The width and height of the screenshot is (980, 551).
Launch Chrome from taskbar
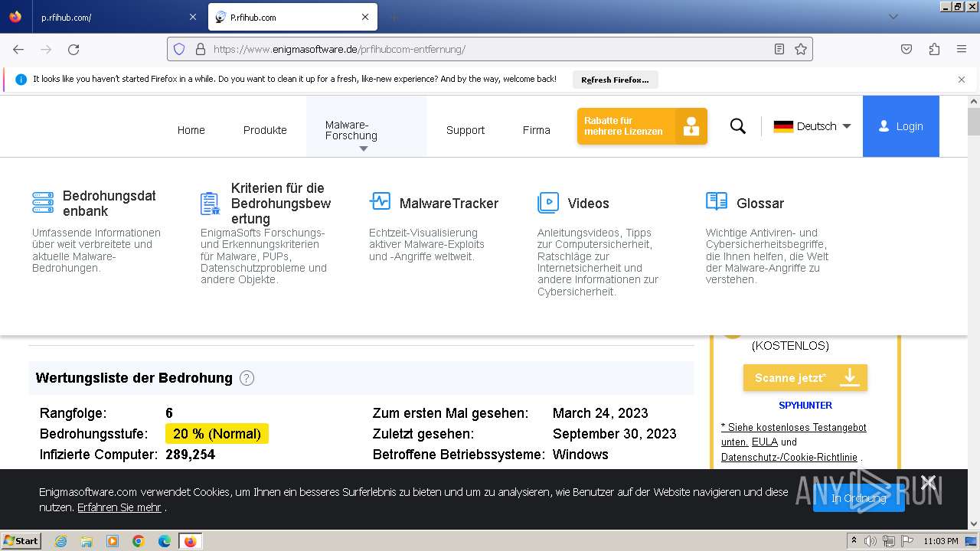(139, 541)
